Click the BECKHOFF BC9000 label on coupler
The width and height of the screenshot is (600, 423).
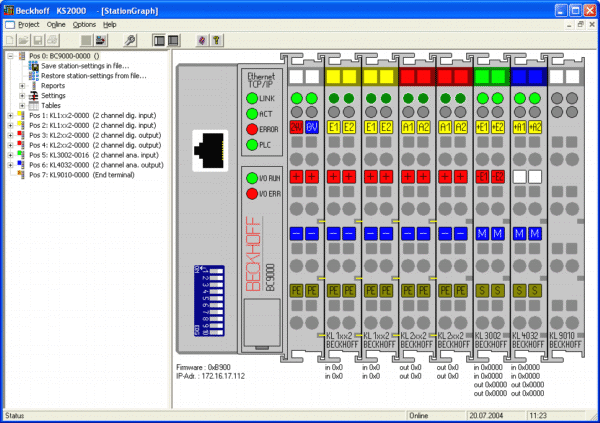point(260,254)
